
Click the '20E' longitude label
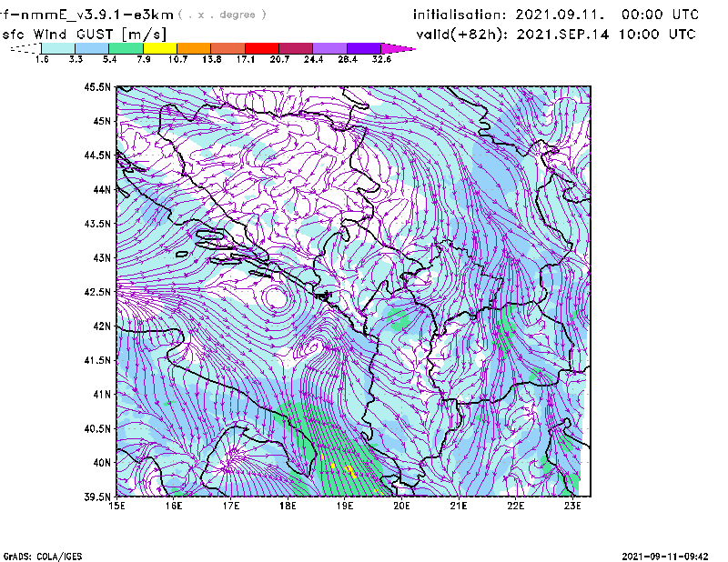coord(401,506)
